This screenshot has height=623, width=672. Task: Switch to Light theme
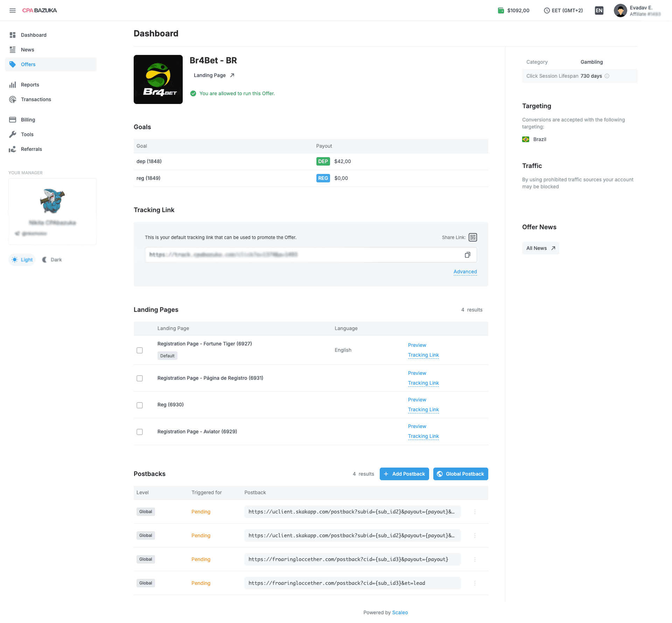22,260
